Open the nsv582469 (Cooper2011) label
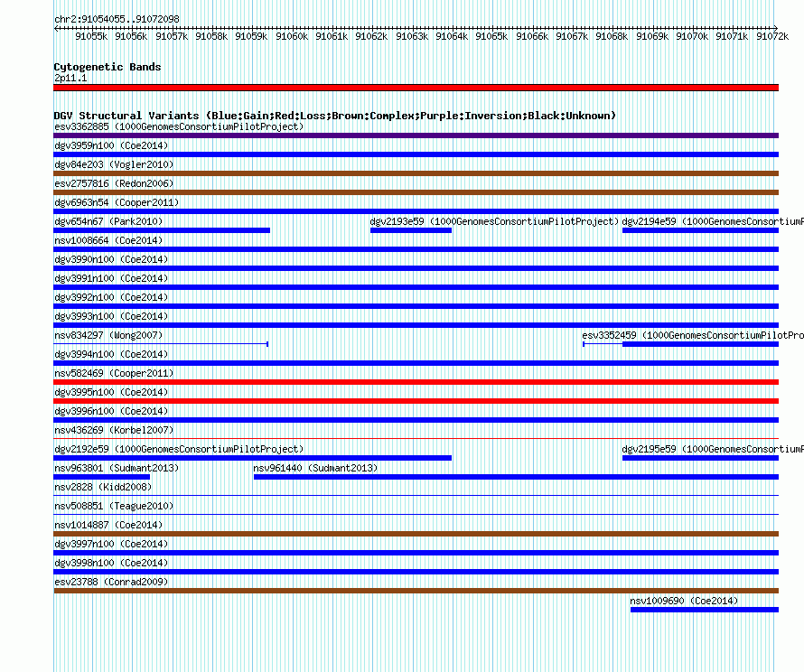Image resolution: width=804 pixels, height=672 pixels. coord(114,373)
